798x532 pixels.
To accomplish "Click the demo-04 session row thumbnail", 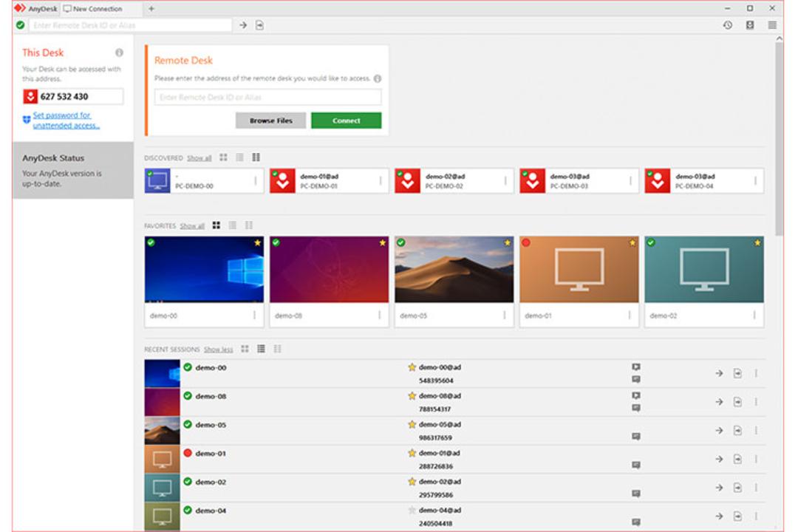I will (162, 516).
